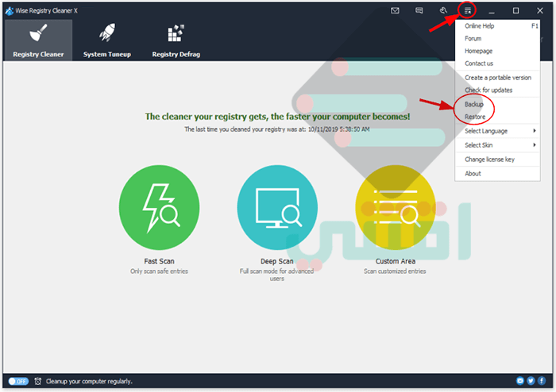Click the alarm clock schedule icon
The image size is (556, 392).
tap(38, 382)
